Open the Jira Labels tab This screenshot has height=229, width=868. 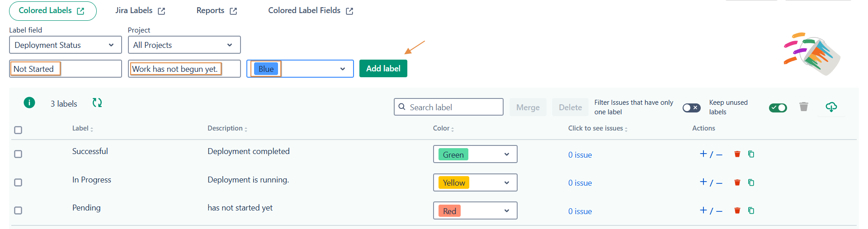(140, 11)
